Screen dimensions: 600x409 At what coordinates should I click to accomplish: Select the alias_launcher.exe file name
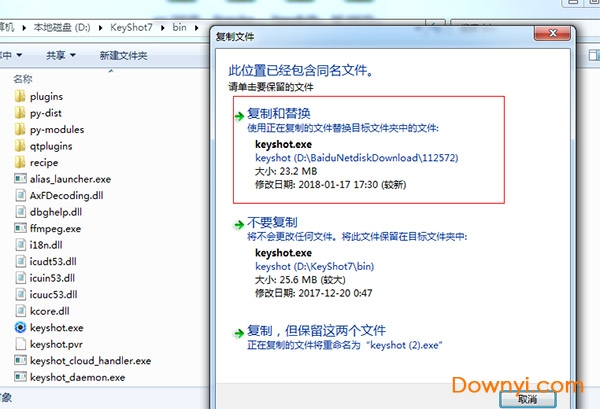coord(70,179)
